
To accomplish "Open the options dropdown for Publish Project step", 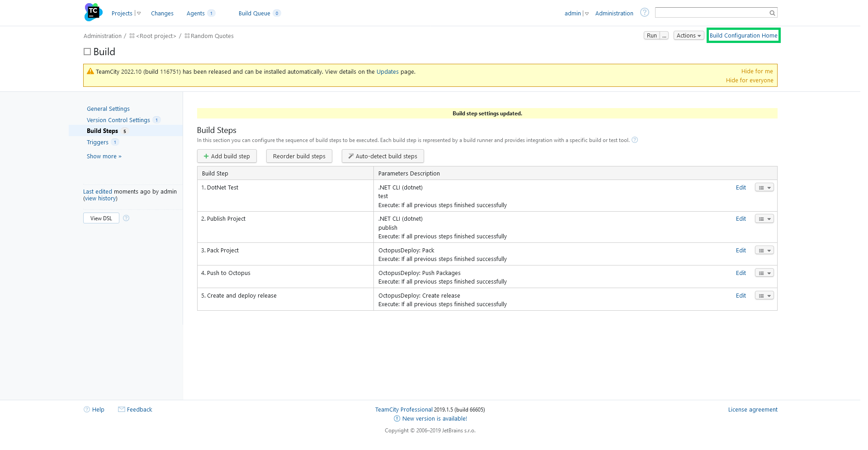I will click(x=764, y=219).
